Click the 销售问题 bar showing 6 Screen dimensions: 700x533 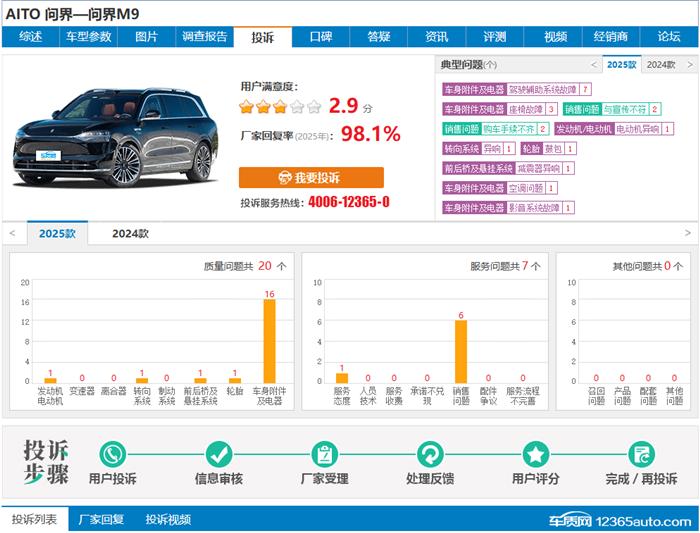pos(461,351)
